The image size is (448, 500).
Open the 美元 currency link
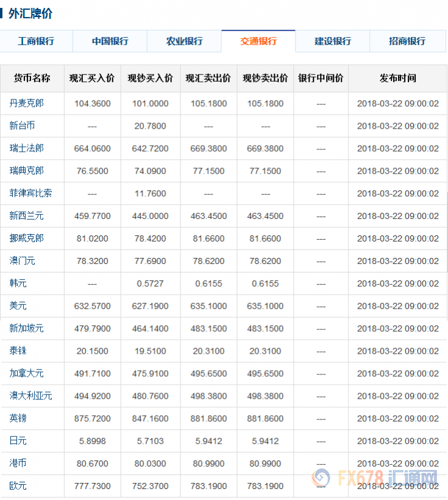point(18,306)
